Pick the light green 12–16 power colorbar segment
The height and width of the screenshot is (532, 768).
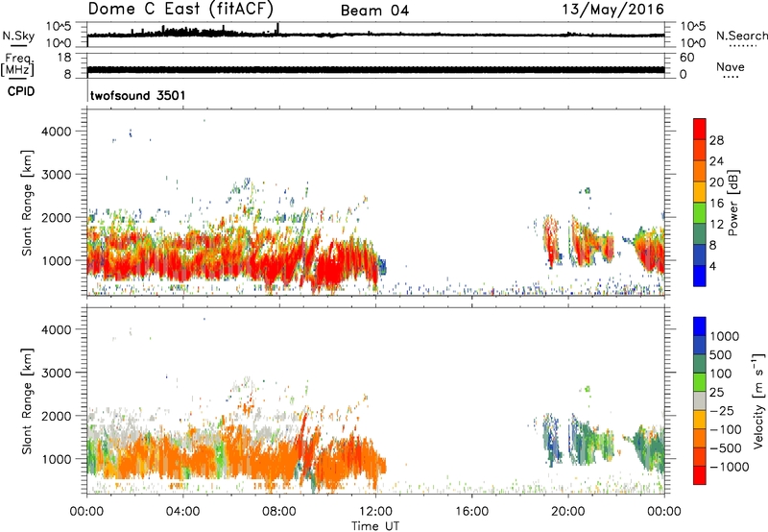[x=700, y=213]
